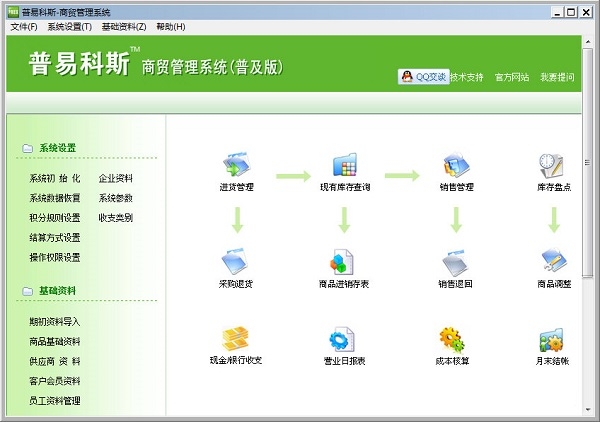Viewport: 600px width, 422px height.
Task: Open the 商品调整 product adjustment icon
Action: [554, 260]
